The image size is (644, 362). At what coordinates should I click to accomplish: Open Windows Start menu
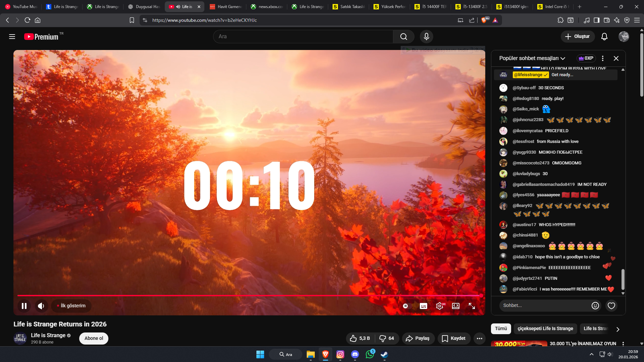tap(260, 354)
